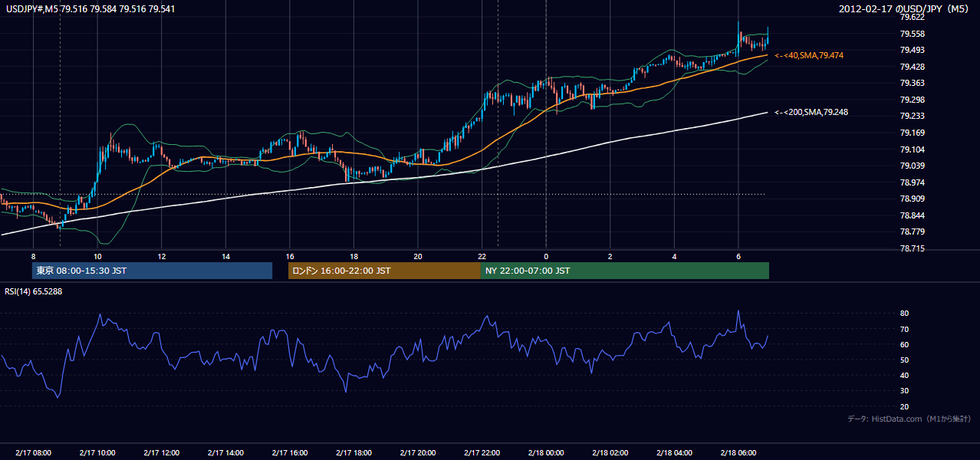Click hour 16 on the price chart axis
The image size is (980, 460).
(289, 256)
